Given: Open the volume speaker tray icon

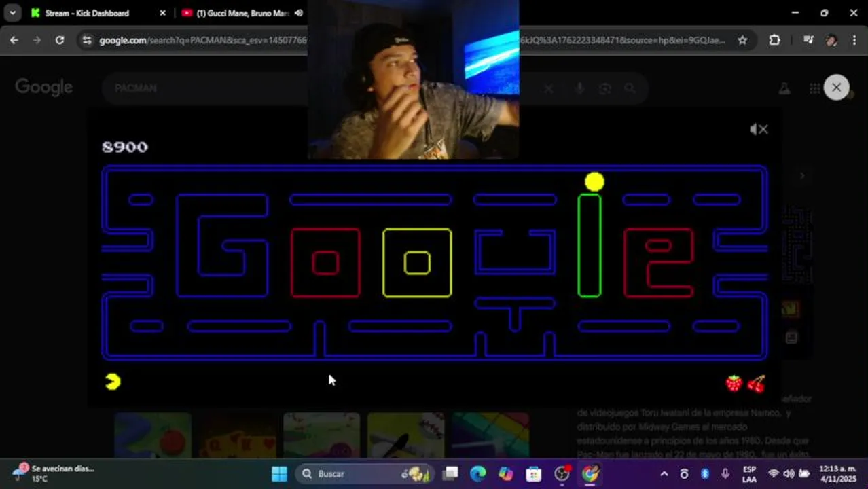Looking at the screenshot, I should point(789,473).
